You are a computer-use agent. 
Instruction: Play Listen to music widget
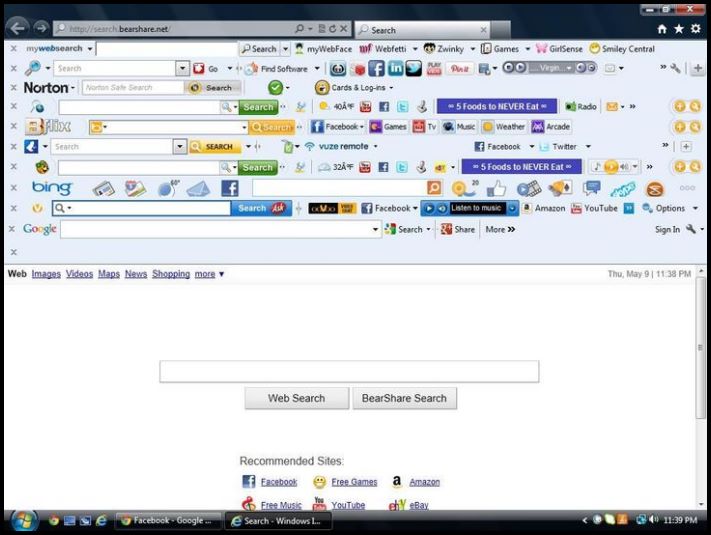[x=429, y=208]
